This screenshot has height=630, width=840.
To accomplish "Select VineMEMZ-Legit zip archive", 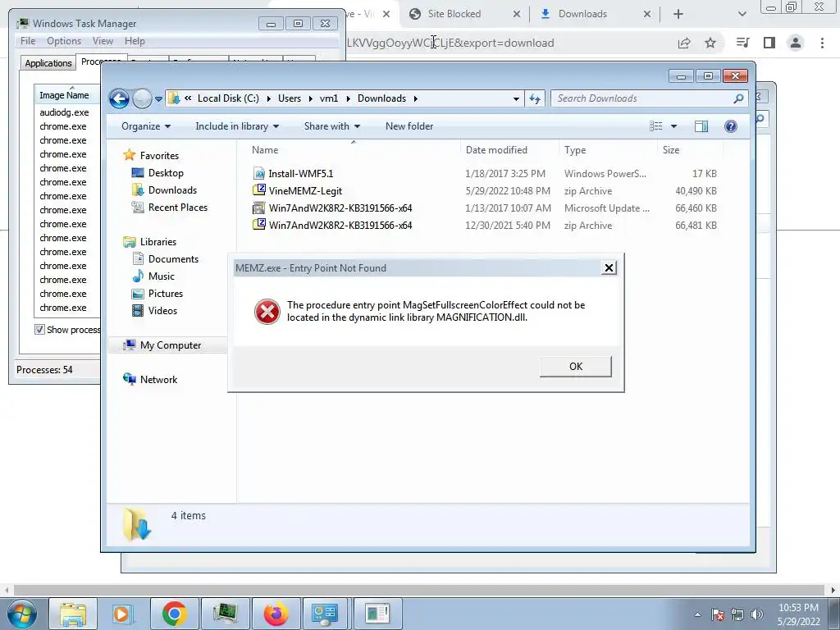I will pos(305,190).
